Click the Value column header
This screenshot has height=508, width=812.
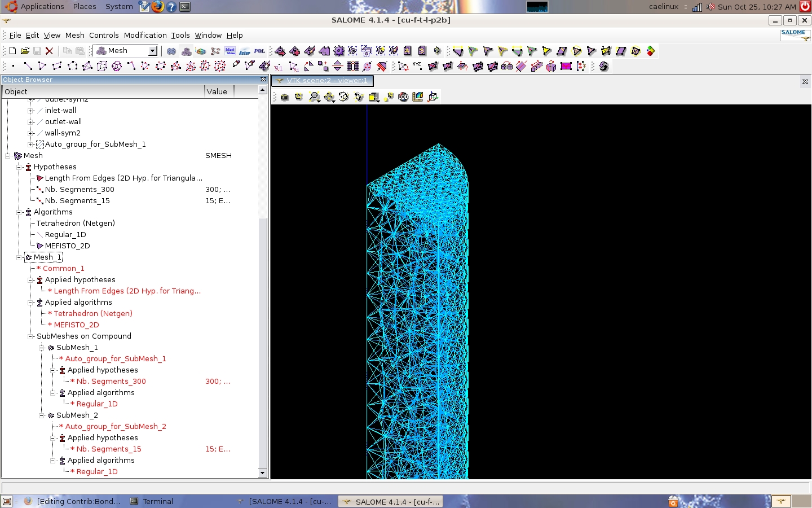219,91
